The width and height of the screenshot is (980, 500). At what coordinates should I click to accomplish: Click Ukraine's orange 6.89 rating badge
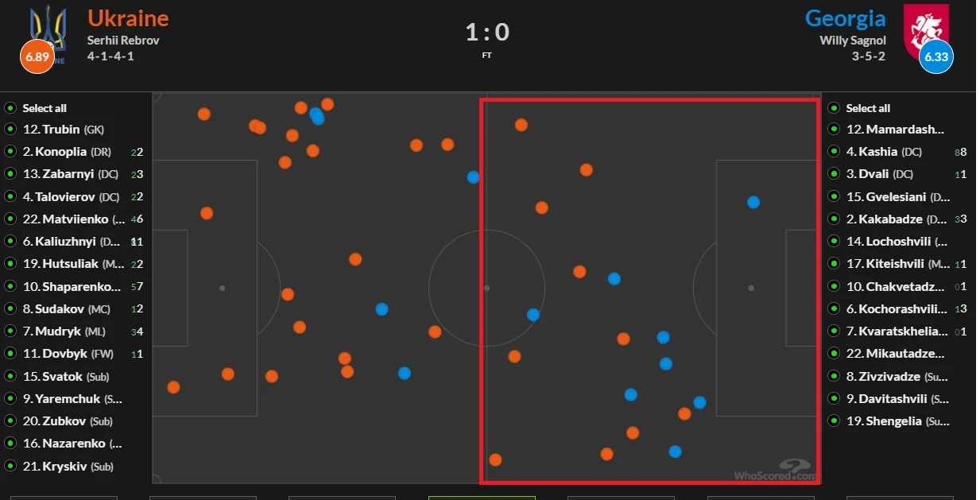click(37, 56)
